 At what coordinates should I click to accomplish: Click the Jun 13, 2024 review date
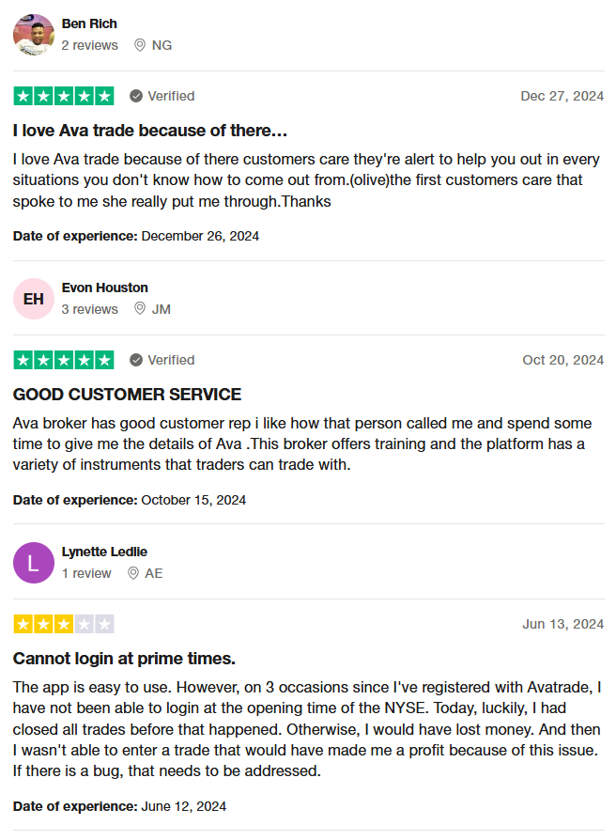(x=563, y=624)
